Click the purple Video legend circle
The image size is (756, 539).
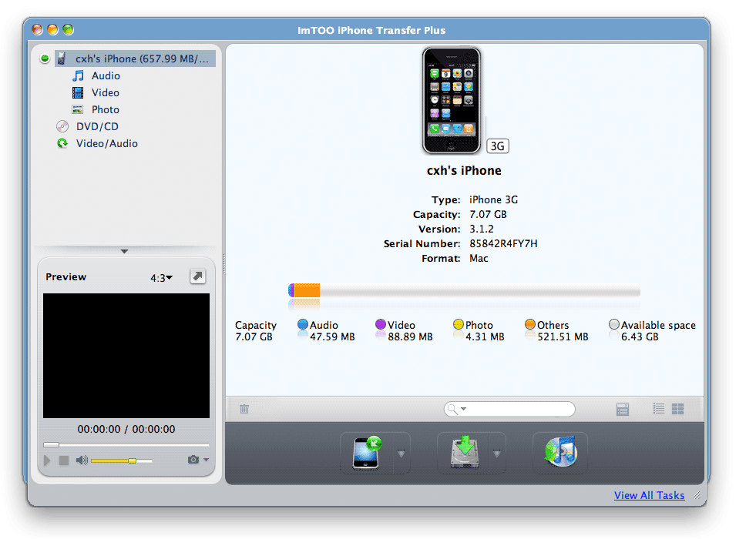pyautogui.click(x=381, y=324)
